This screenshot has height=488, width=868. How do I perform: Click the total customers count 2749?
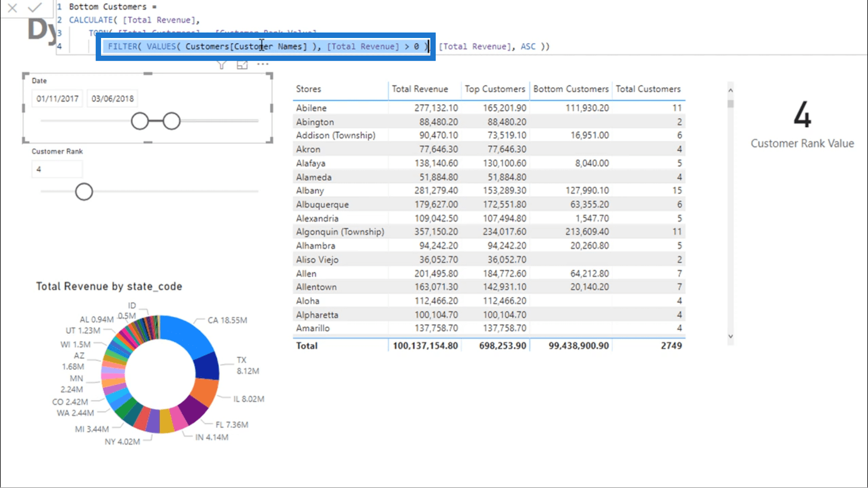(x=671, y=345)
